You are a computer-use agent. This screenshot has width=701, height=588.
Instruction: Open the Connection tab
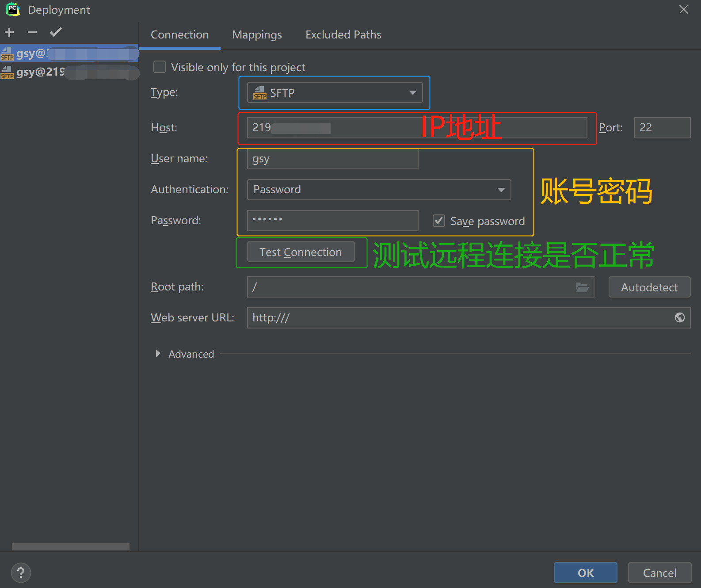179,34
